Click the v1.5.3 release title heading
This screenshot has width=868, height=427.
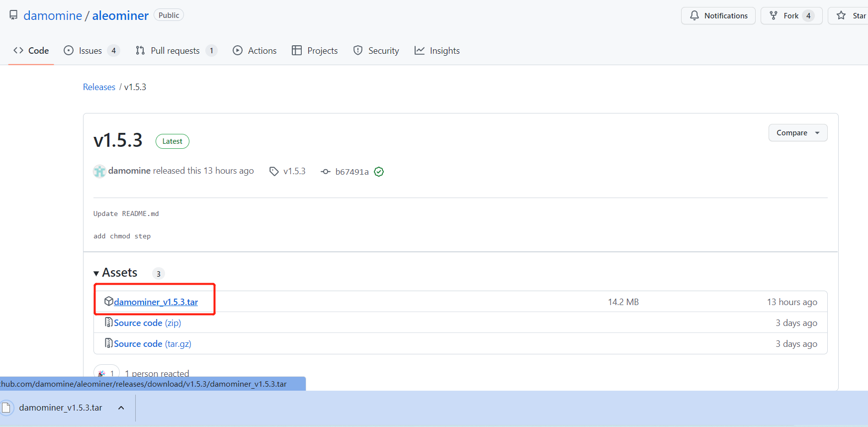(118, 140)
